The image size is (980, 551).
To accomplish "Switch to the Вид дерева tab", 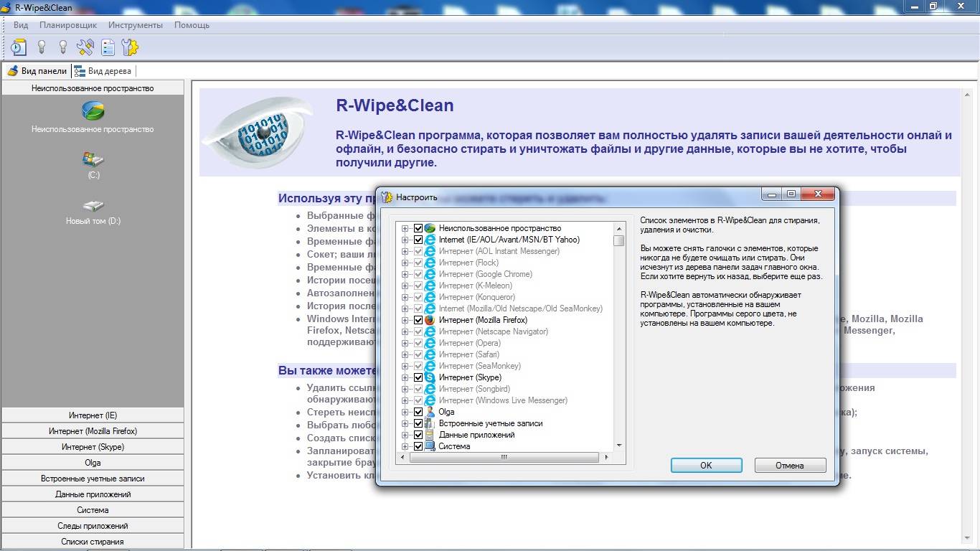I will pyautogui.click(x=103, y=71).
